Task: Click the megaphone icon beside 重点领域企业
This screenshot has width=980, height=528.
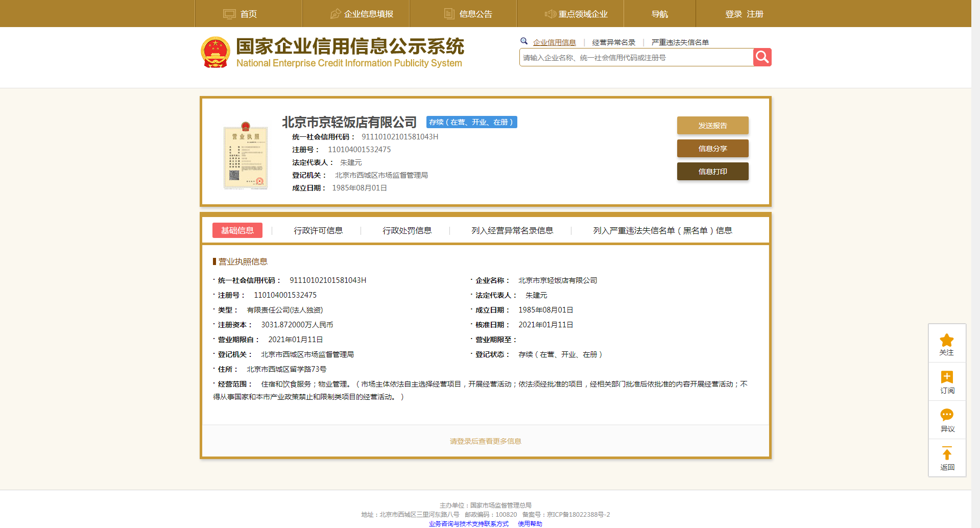Action: point(551,14)
